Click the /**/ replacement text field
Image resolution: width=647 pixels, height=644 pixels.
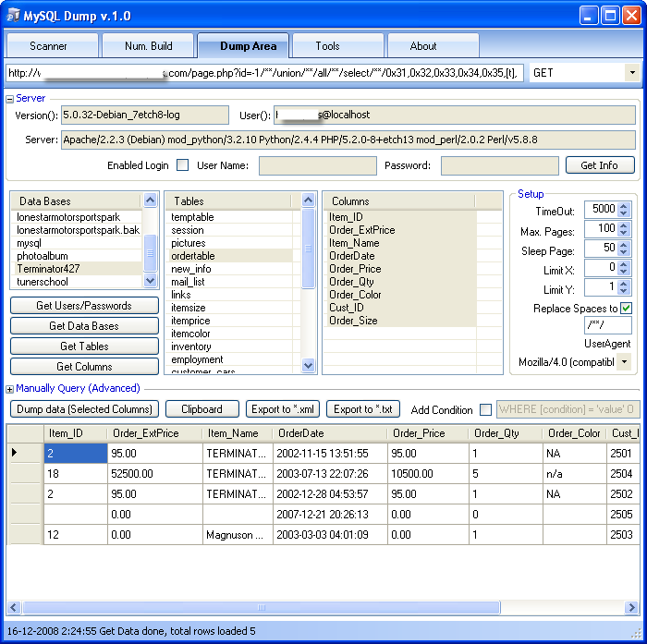click(x=608, y=325)
